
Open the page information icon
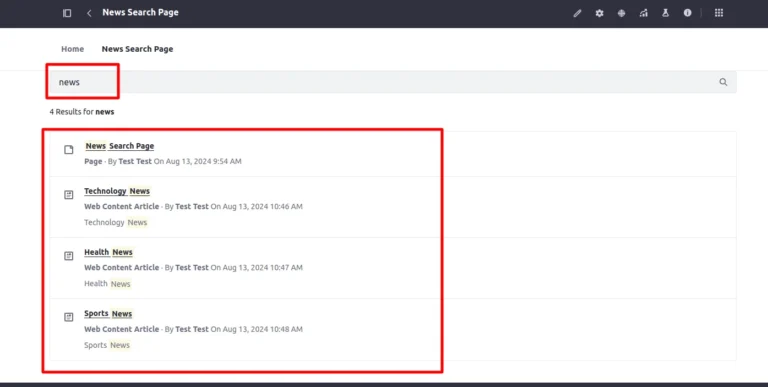click(x=688, y=13)
